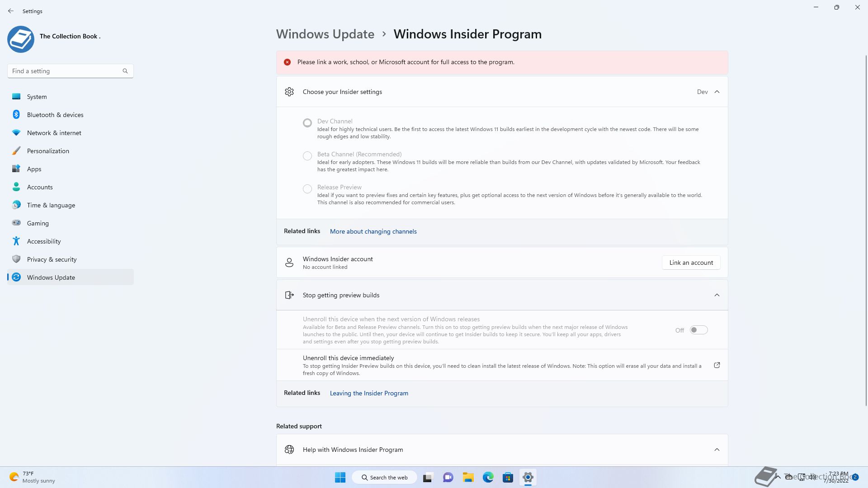Click the Accounts person icon
The width and height of the screenshot is (868, 488).
[16, 187]
